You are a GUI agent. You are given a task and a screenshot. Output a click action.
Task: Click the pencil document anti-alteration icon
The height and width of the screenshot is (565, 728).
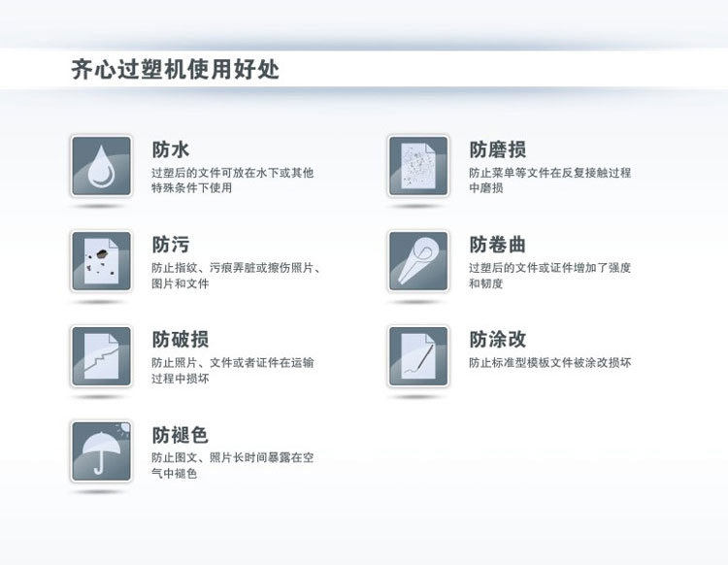417,356
